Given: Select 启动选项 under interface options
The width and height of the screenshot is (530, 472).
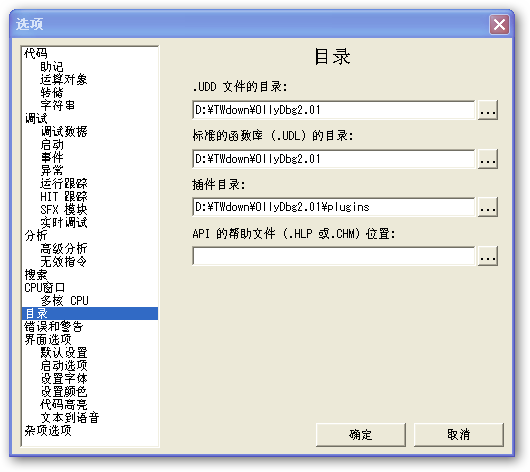Looking at the screenshot, I should click(64, 365).
